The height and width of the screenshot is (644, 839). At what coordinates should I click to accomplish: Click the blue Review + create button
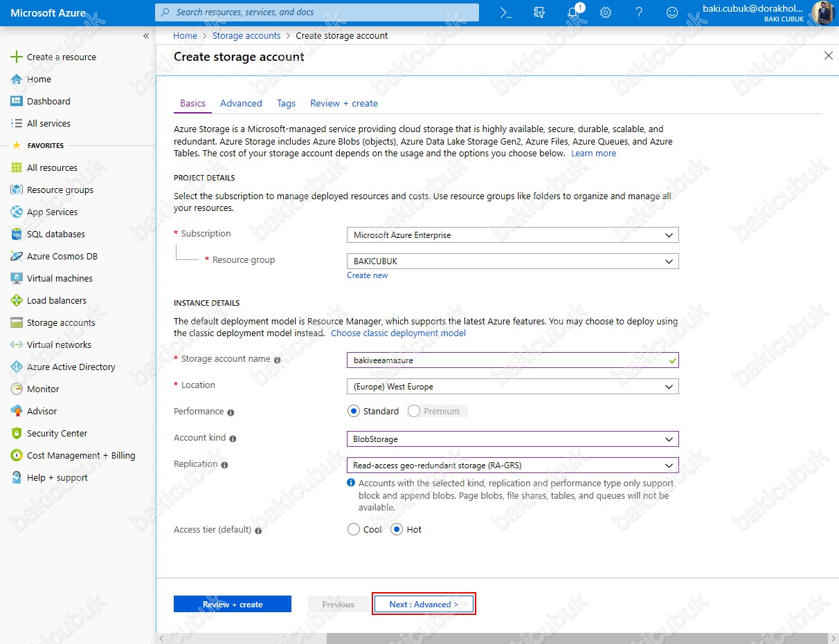coord(233,605)
